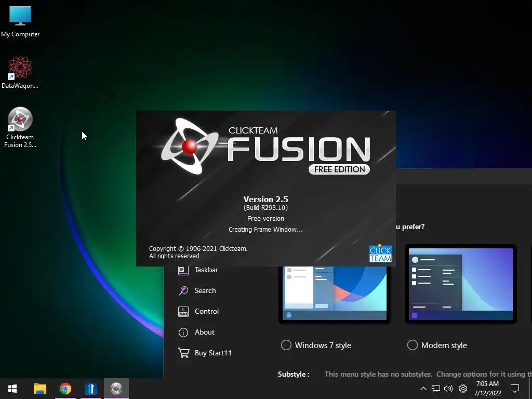Viewport: 532px width, 399px height.
Task: Choose the Modern style preview thumbnail
Action: (x=461, y=284)
